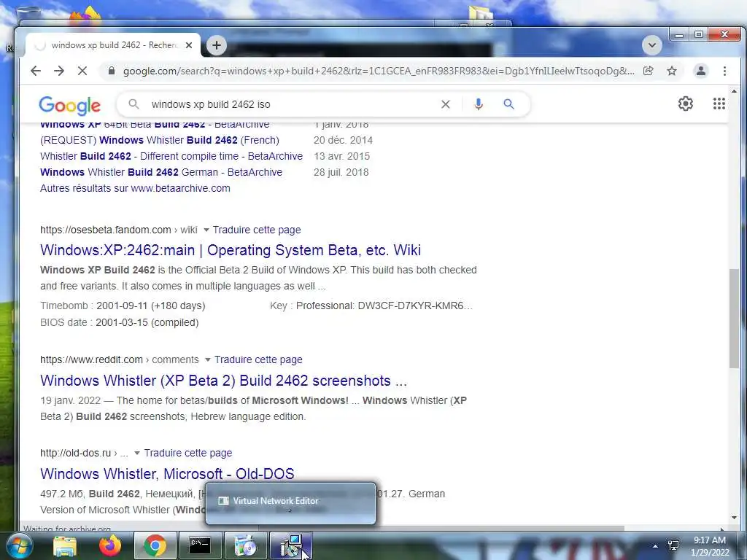Click the http://old-dos.ru URL text
This screenshot has width=747, height=560.
tap(75, 453)
